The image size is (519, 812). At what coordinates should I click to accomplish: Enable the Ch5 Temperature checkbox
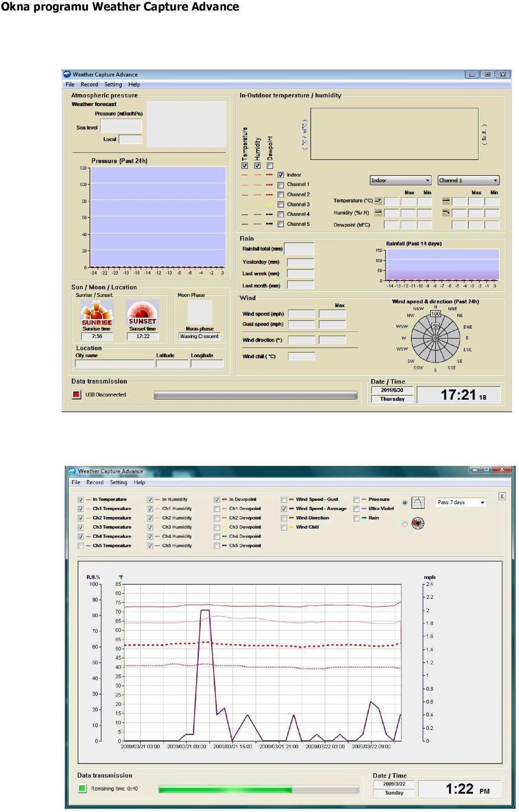[81, 545]
